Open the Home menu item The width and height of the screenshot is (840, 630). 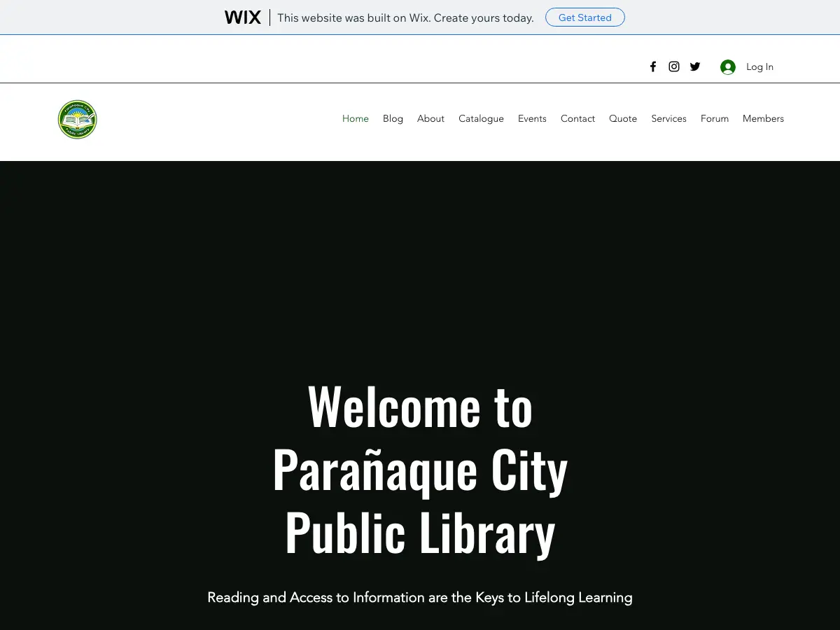(356, 119)
